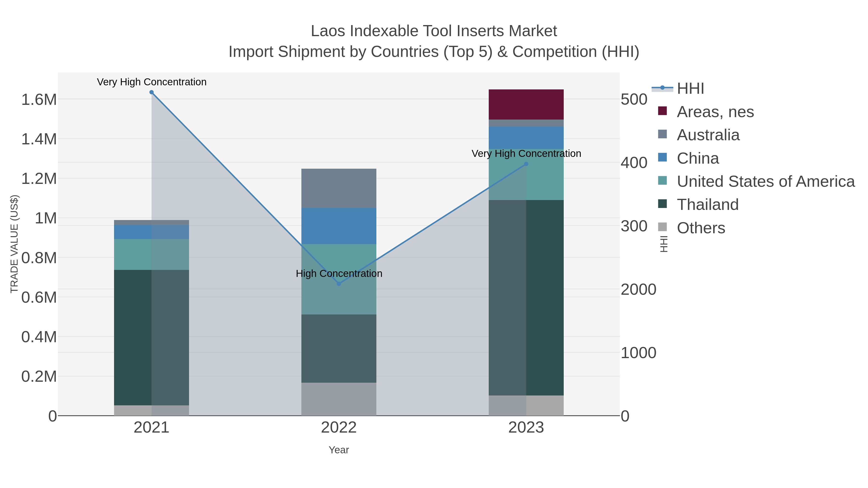Toggle the Others legend entry
Image resolution: width=868 pixels, height=488 pixels.
coord(692,228)
